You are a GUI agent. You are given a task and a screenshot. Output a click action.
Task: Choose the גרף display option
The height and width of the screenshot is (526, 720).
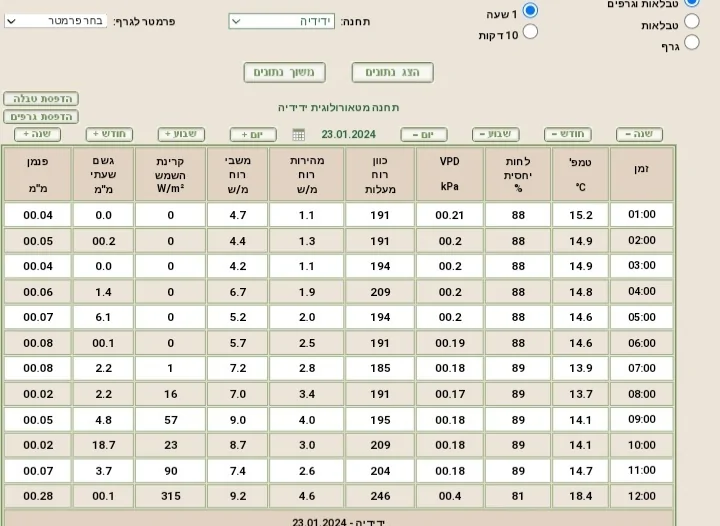click(691, 43)
